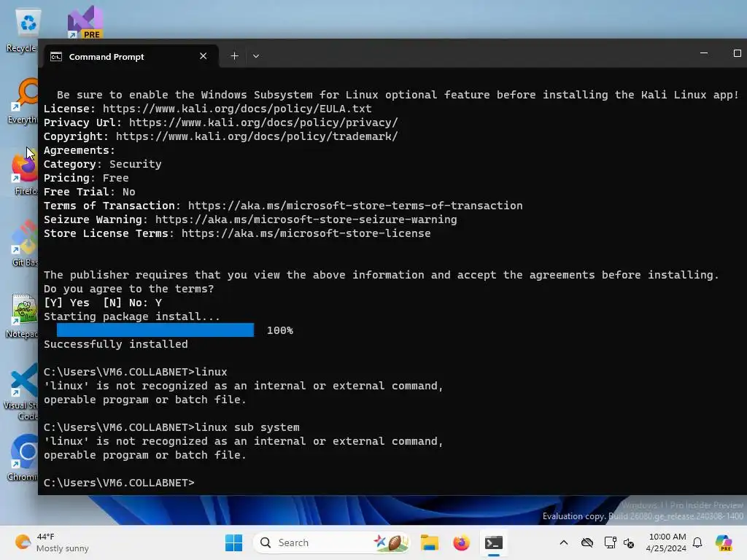The height and width of the screenshot is (560, 747).
Task: Click the microsoft-store-terms-of-transaction URL
Action: [355, 206]
